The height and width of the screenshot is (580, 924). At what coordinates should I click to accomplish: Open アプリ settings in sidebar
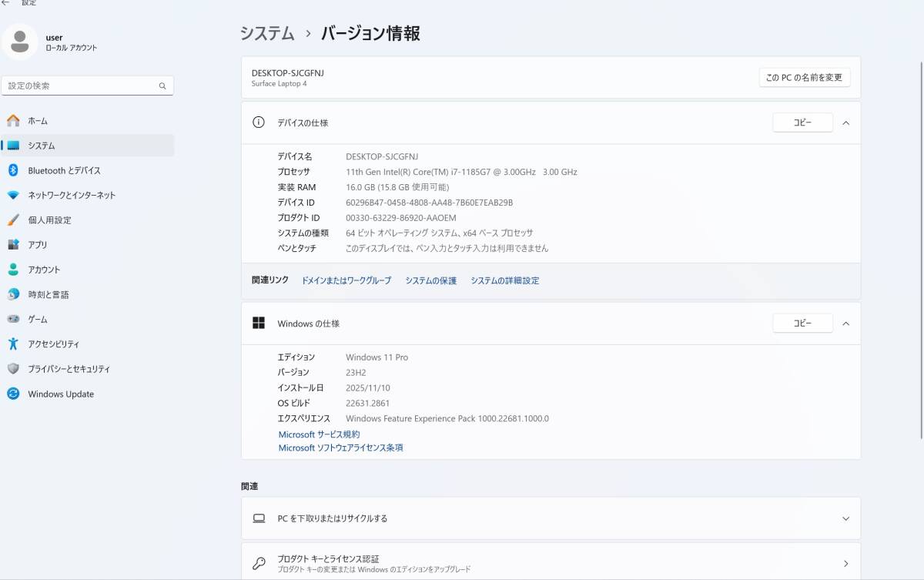click(x=88, y=245)
